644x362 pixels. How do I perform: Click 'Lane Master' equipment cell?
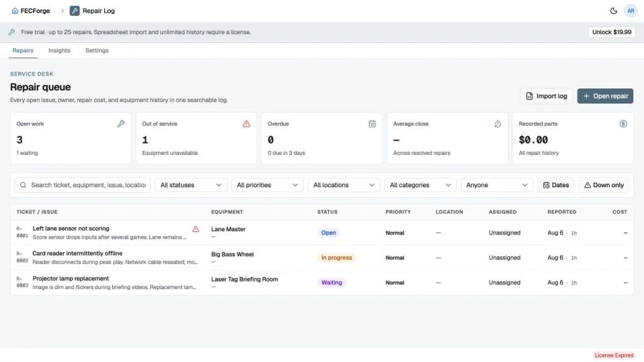pyautogui.click(x=228, y=229)
